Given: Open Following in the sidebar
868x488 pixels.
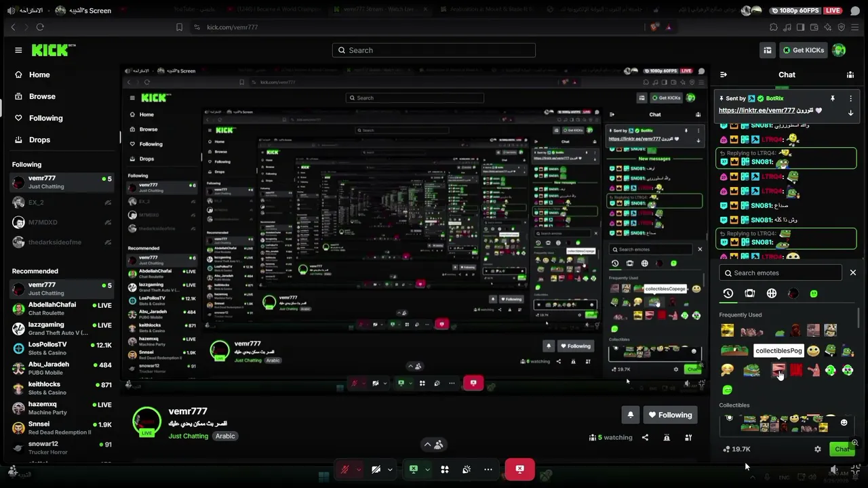Looking at the screenshot, I should click(39, 118).
